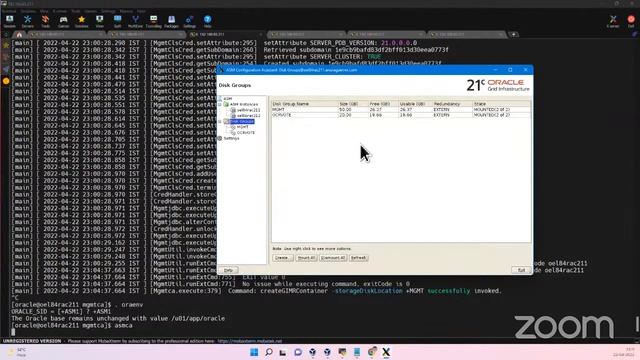Sort by Disk Group Name column header
This screenshot has height=360, width=640.
(305, 104)
